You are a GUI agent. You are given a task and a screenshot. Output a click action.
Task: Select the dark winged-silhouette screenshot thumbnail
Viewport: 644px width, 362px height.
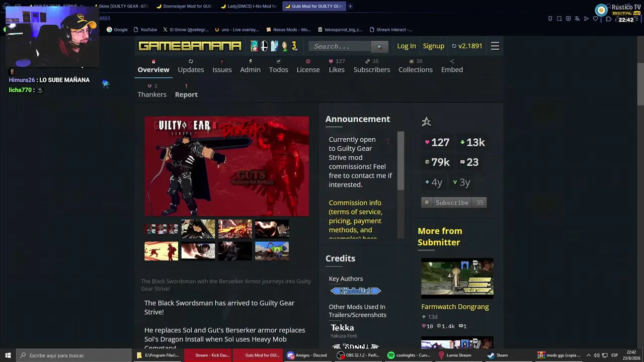(x=198, y=229)
